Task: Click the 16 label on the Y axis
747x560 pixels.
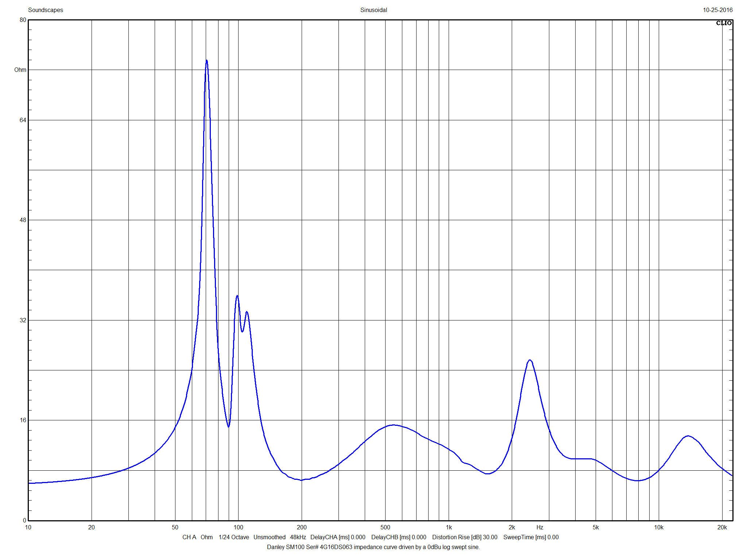Action: (23, 420)
